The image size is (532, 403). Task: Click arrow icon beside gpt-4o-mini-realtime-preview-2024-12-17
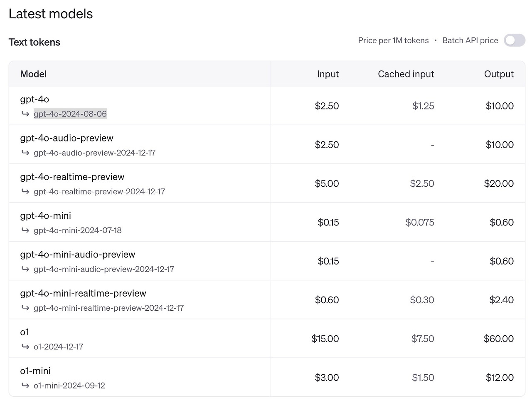[25, 308]
